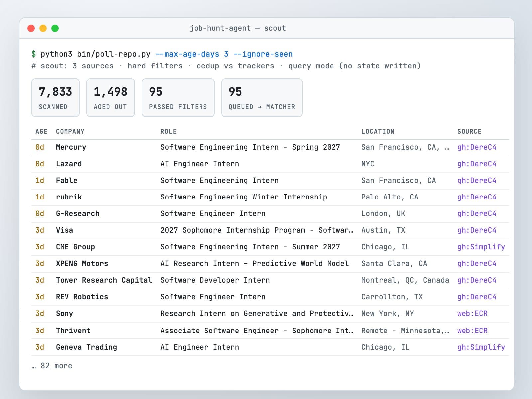The image size is (532, 399).
Task: Select the Thrivent company name
Action: click(x=73, y=331)
